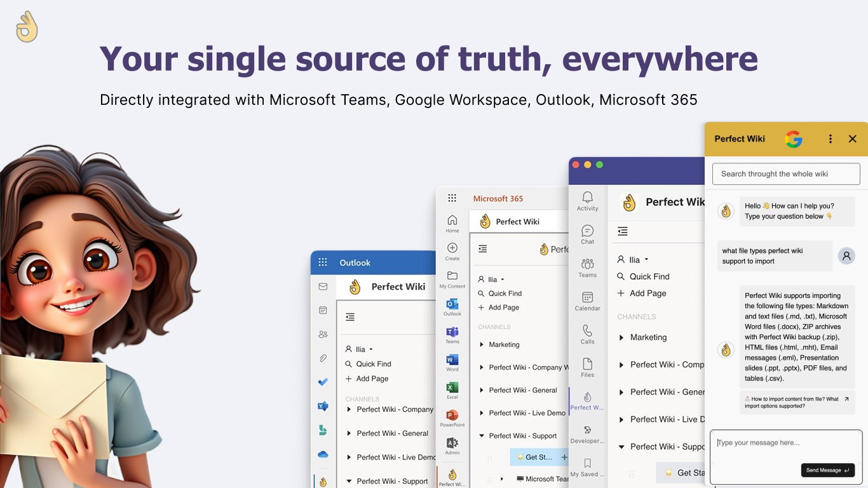Viewport: 868px width, 488px height.
Task: Toggle the sidebar outline icon in Microsoft 365 window
Action: 482,248
